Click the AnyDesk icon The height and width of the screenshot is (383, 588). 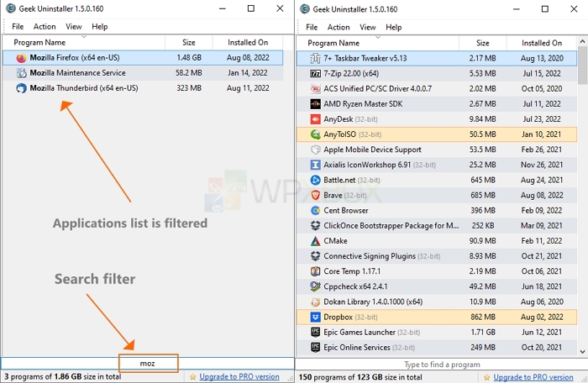tap(315, 119)
